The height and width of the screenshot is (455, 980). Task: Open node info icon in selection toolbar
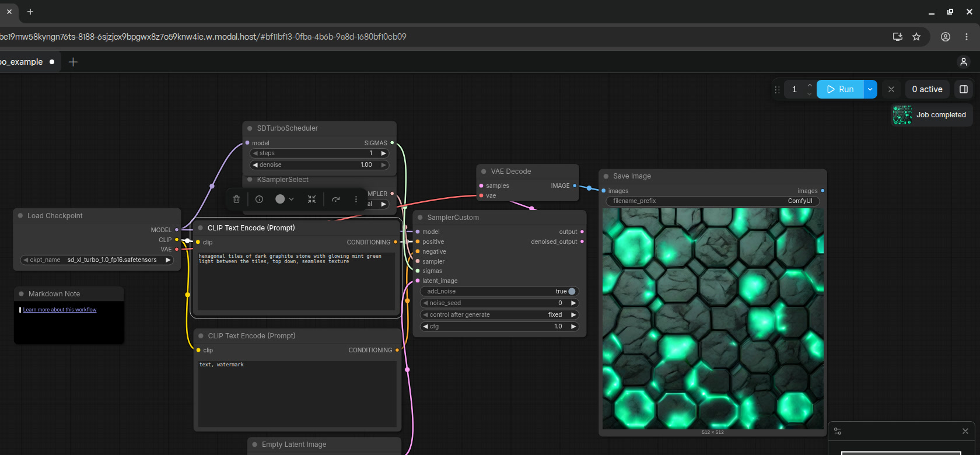259,199
